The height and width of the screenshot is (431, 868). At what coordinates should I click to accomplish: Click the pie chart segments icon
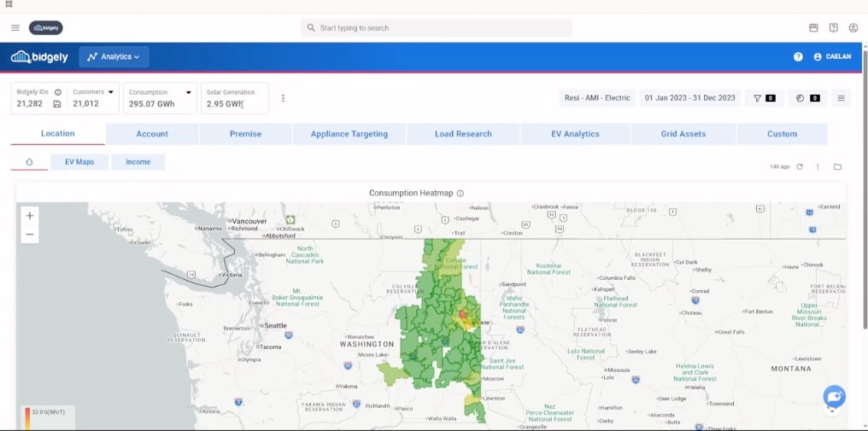pyautogui.click(x=801, y=98)
